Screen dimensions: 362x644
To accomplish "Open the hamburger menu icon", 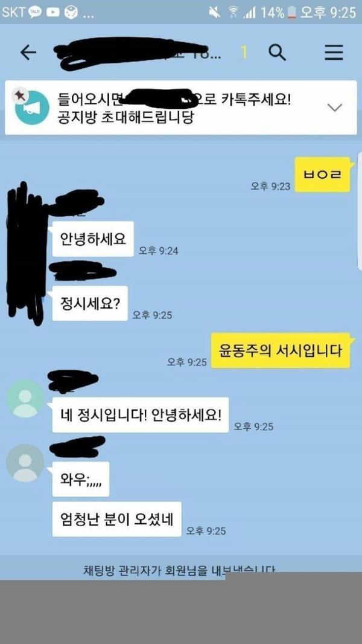I will tap(334, 53).
